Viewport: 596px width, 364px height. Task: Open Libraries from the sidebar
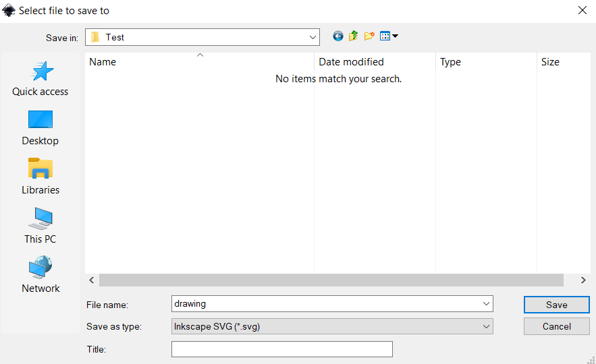[x=40, y=177]
